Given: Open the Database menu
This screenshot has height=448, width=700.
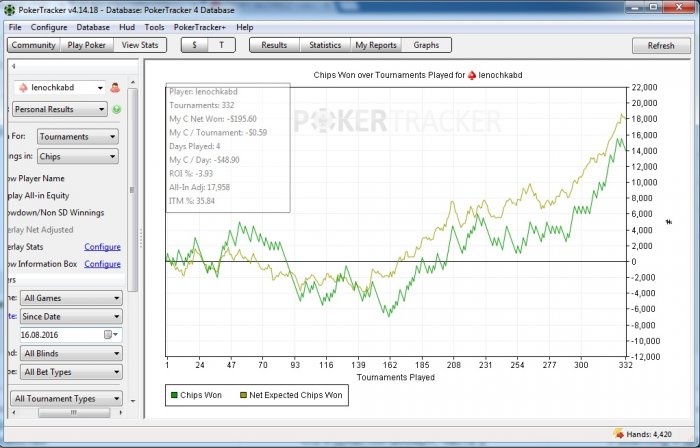Looking at the screenshot, I should pyautogui.click(x=93, y=27).
